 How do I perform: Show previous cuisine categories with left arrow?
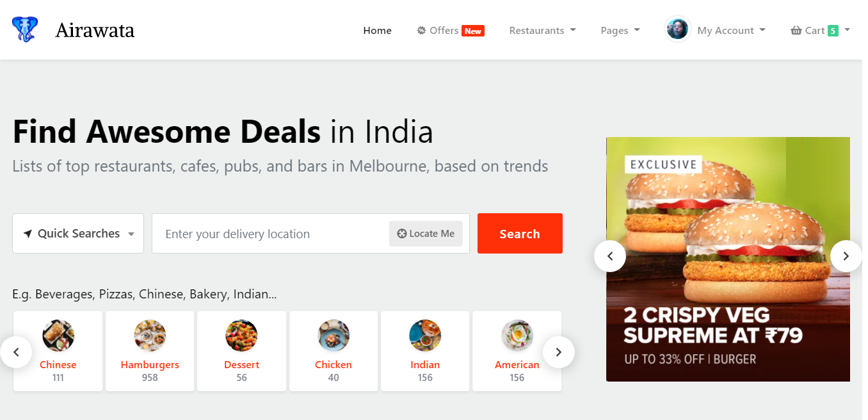click(16, 352)
